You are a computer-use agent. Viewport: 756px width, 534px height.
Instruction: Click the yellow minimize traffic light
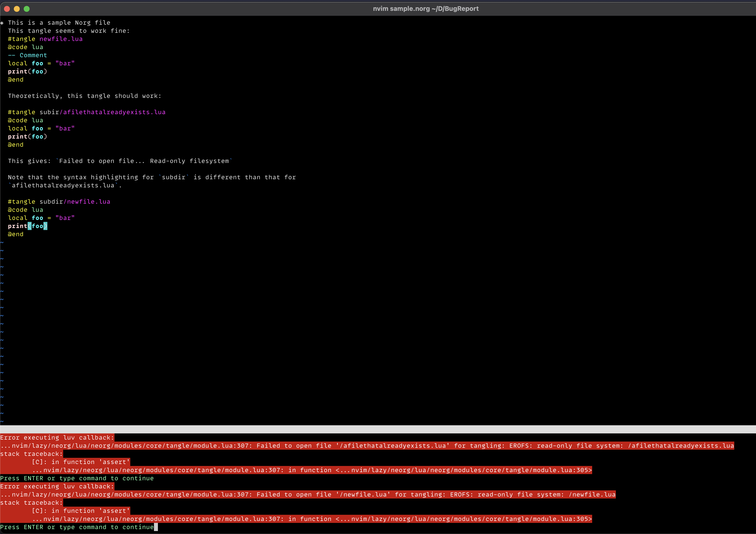coord(17,9)
